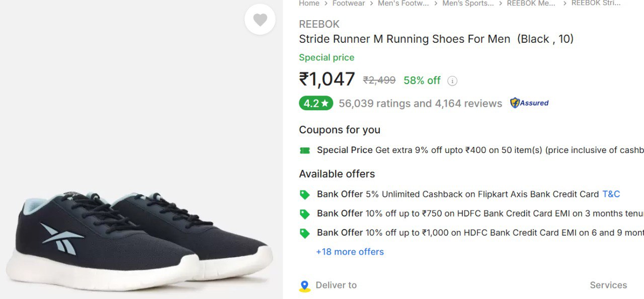Click the tag icon for Axis Bank offer
This screenshot has width=644, height=299.
pyautogui.click(x=304, y=194)
